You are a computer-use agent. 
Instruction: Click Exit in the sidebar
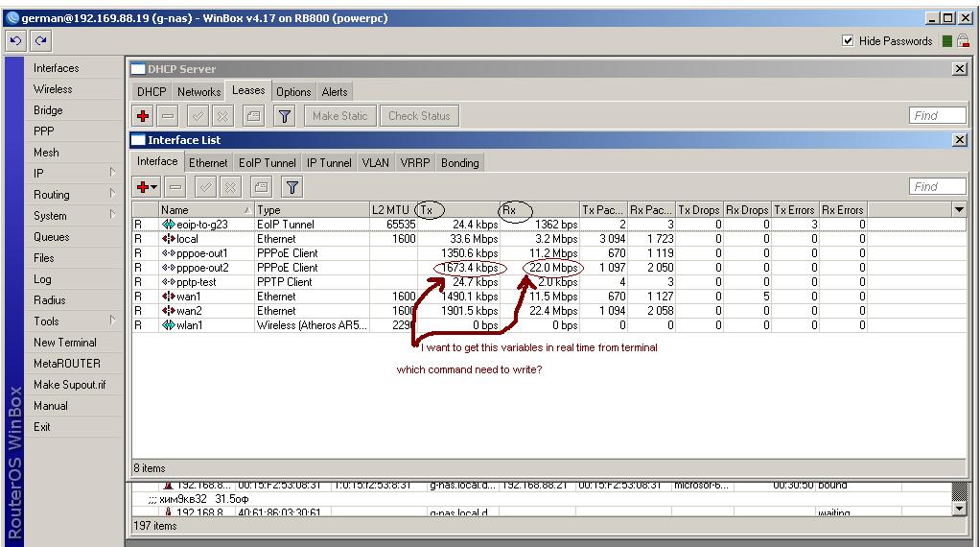tap(42, 427)
